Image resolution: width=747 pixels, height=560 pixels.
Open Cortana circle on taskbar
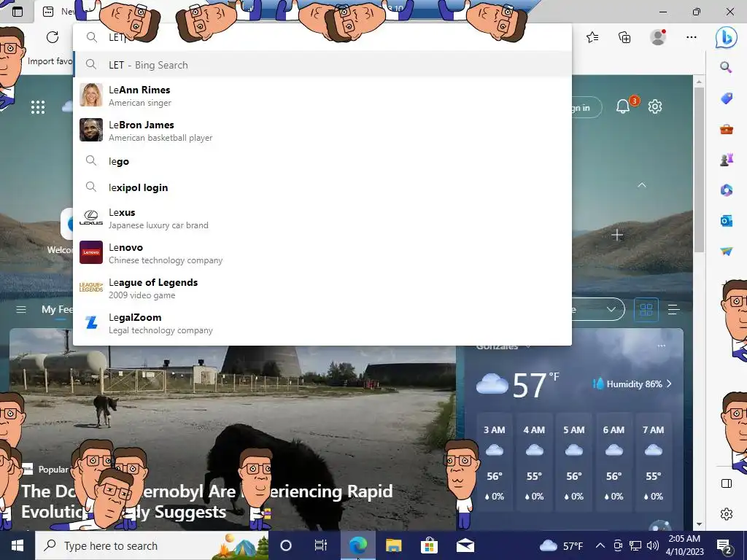(x=285, y=545)
